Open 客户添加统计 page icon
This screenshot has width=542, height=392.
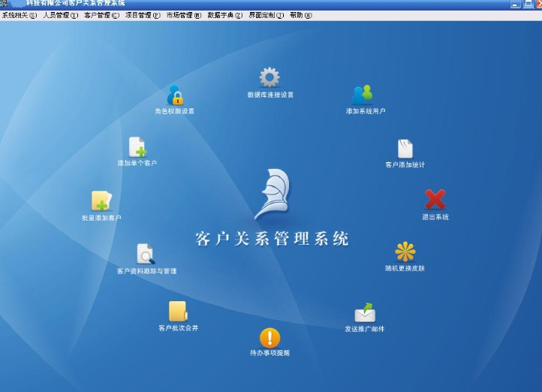[x=405, y=149]
